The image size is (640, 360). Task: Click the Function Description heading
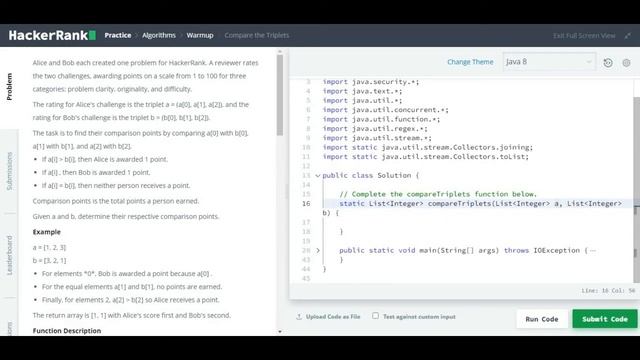[x=67, y=331]
